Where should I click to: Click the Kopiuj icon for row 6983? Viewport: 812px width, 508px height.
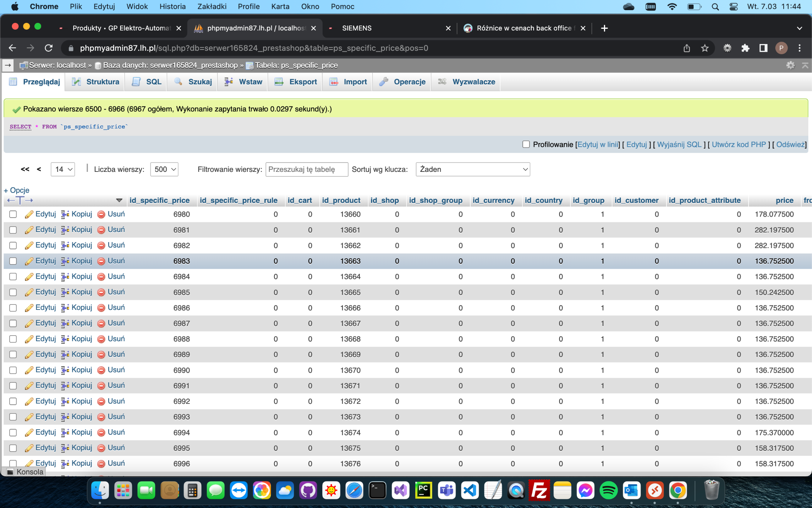pyautogui.click(x=65, y=261)
